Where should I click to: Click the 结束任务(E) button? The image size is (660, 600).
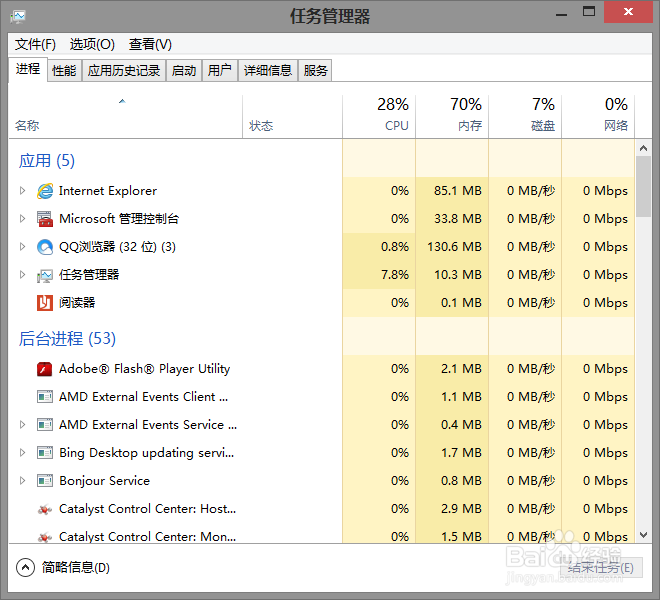(601, 568)
